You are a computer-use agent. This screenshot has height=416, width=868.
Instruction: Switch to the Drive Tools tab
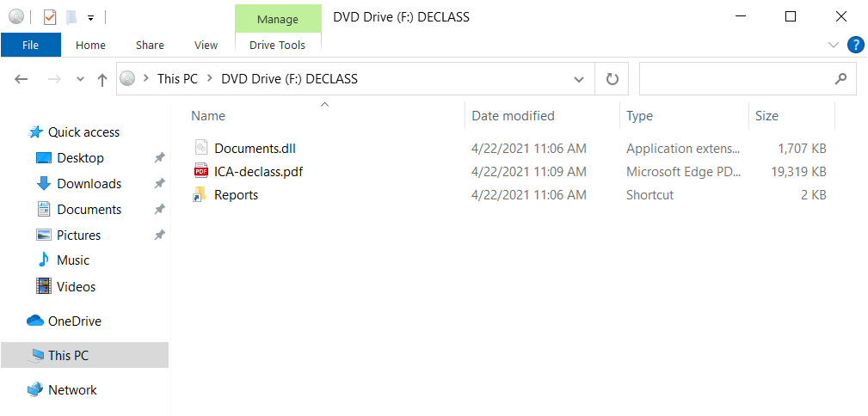pyautogui.click(x=277, y=45)
